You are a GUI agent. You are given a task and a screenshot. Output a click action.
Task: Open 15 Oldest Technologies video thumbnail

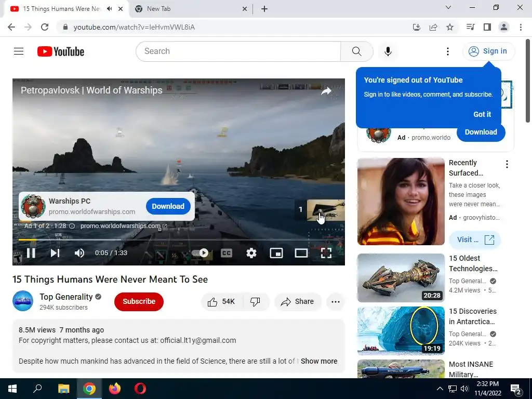coord(401,278)
